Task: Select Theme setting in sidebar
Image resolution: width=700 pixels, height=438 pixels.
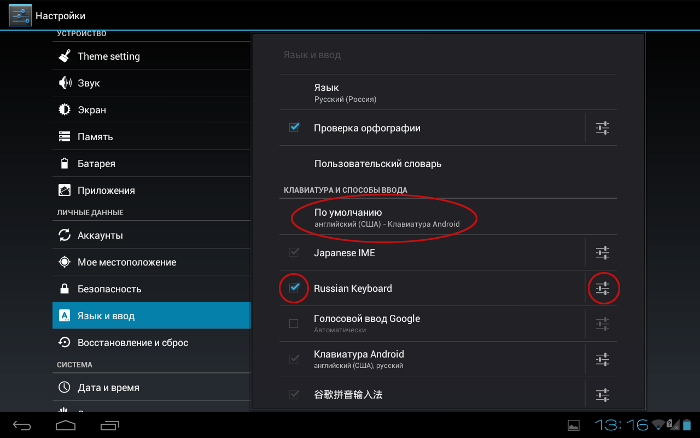Action: [151, 56]
